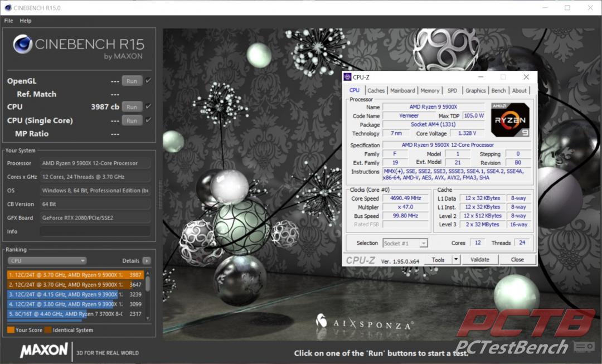Screen dimensions: 602x364
Task: Minimize the CPU-Z window
Action: [480, 77]
